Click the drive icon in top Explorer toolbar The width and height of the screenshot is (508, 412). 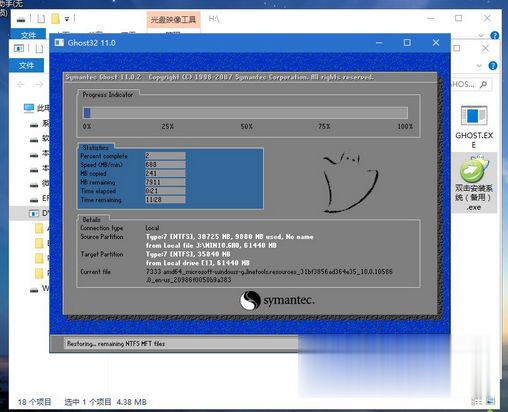(x=21, y=19)
